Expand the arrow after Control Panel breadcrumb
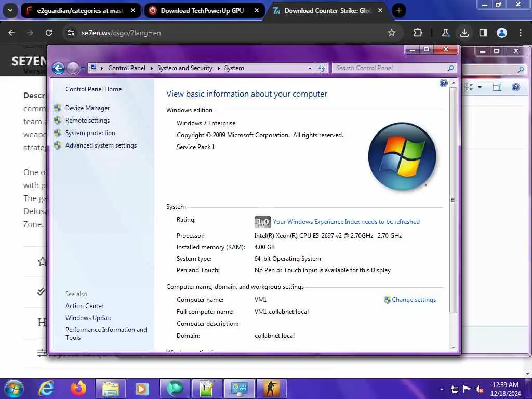Screen dimensions: 532x399 pos(151,68)
